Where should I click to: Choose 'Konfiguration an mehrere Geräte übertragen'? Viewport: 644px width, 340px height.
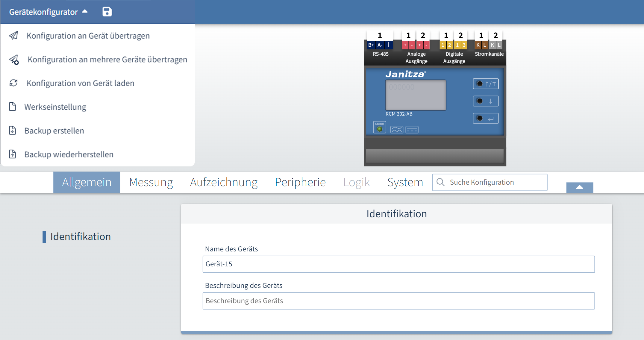(107, 59)
